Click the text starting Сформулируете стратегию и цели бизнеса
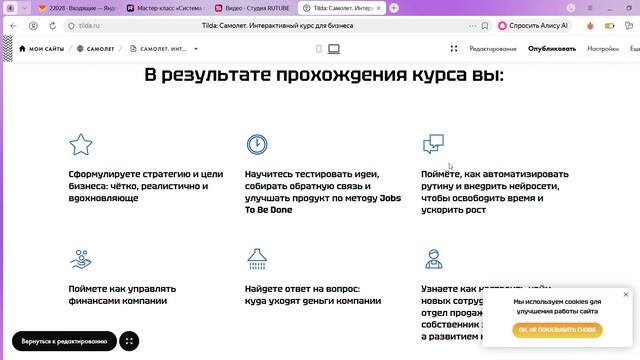This screenshot has width=640, height=360. 146,186
